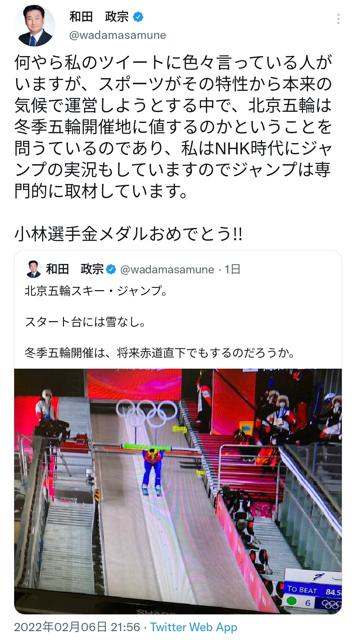This screenshot has width=356, height=644.
Task: Open the Twitter Web App source link
Action: 194,627
